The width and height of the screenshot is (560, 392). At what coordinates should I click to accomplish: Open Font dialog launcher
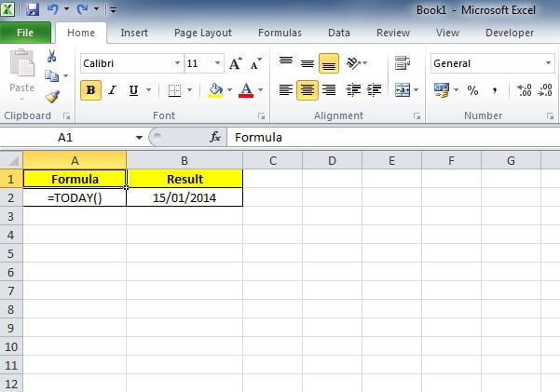coord(262,116)
